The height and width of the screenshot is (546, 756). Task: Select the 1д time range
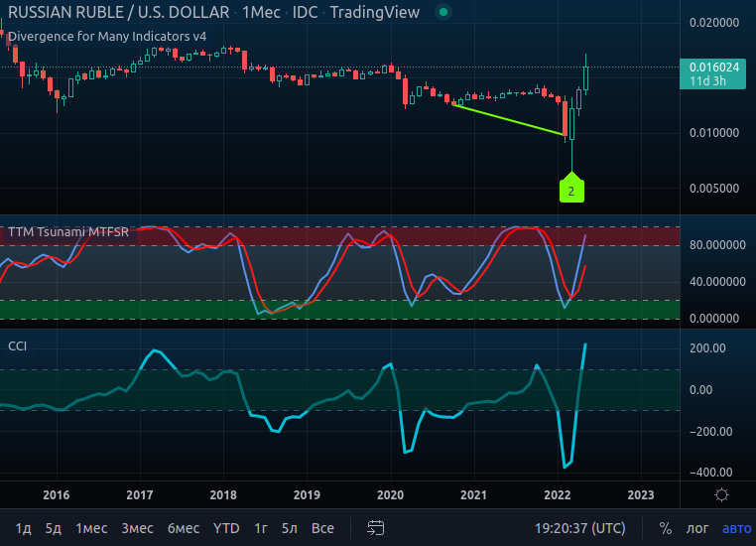click(23, 529)
